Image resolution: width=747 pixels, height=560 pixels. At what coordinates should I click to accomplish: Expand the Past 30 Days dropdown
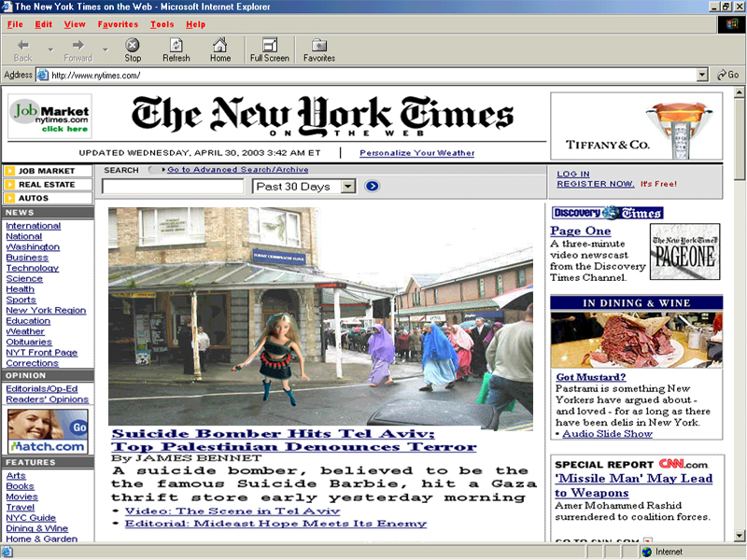(x=348, y=187)
